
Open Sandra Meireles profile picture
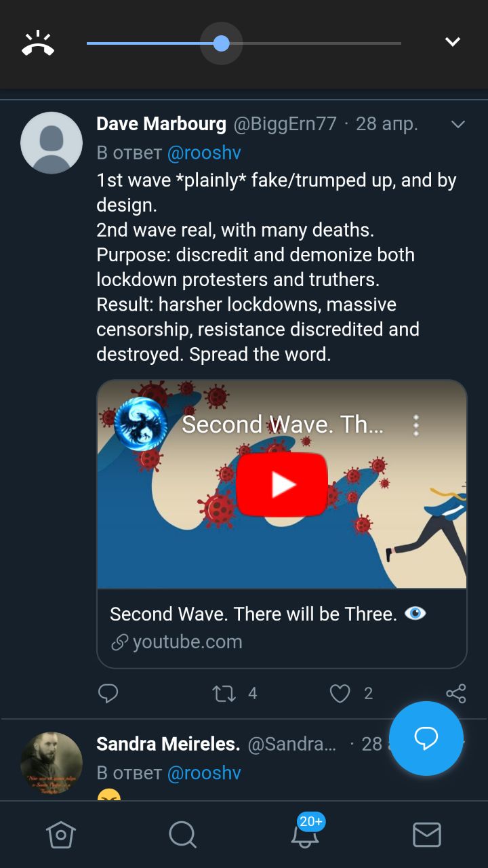52,763
